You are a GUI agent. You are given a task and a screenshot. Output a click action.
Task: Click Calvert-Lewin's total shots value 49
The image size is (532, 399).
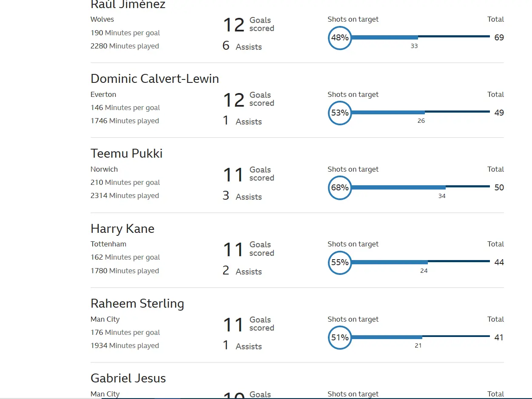tap(499, 113)
